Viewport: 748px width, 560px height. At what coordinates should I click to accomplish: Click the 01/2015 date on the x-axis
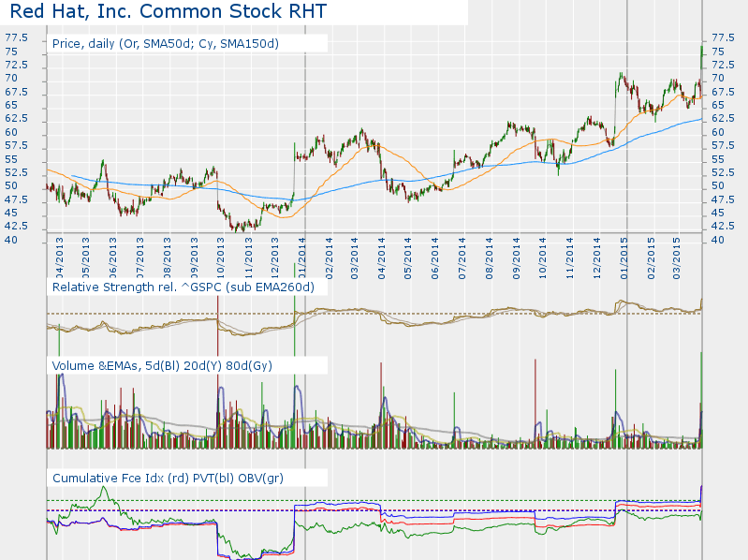(624, 256)
